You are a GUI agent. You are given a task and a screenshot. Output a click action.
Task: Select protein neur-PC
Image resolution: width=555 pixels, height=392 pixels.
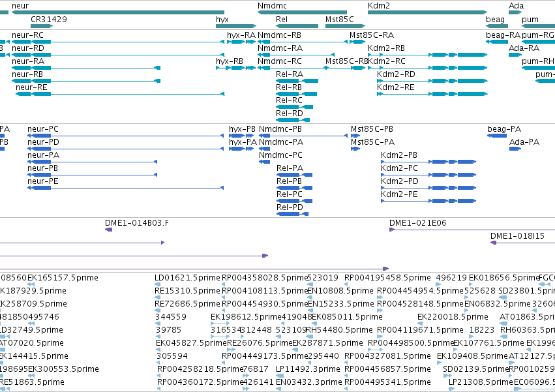pos(126,136)
